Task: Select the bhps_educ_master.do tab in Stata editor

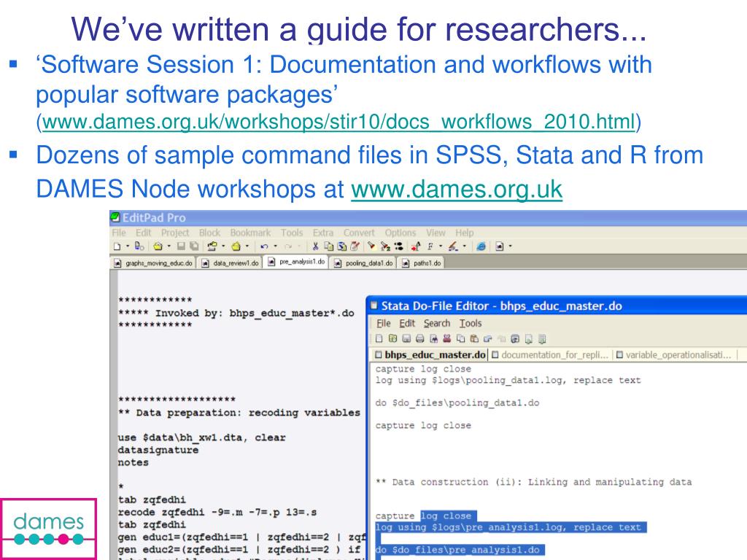Action: click(430, 355)
